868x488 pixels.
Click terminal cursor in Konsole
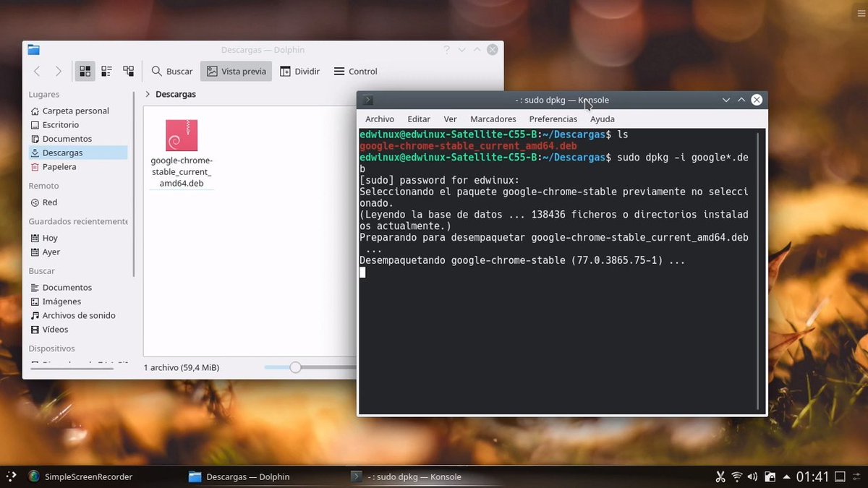pyautogui.click(x=362, y=273)
